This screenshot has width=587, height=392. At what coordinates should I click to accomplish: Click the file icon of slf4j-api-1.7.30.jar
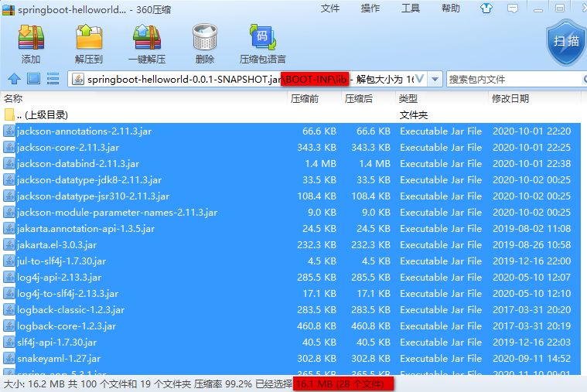(x=9, y=343)
